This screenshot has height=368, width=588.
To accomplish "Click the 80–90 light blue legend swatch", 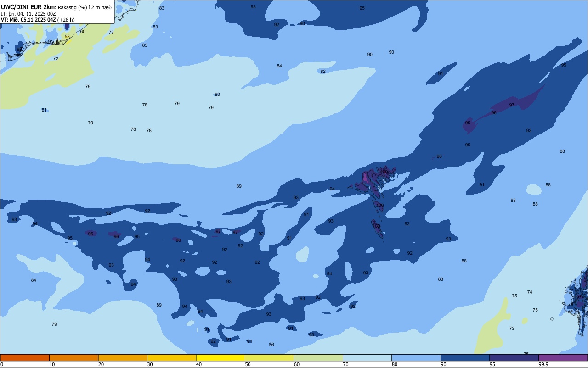I will pos(416,357).
